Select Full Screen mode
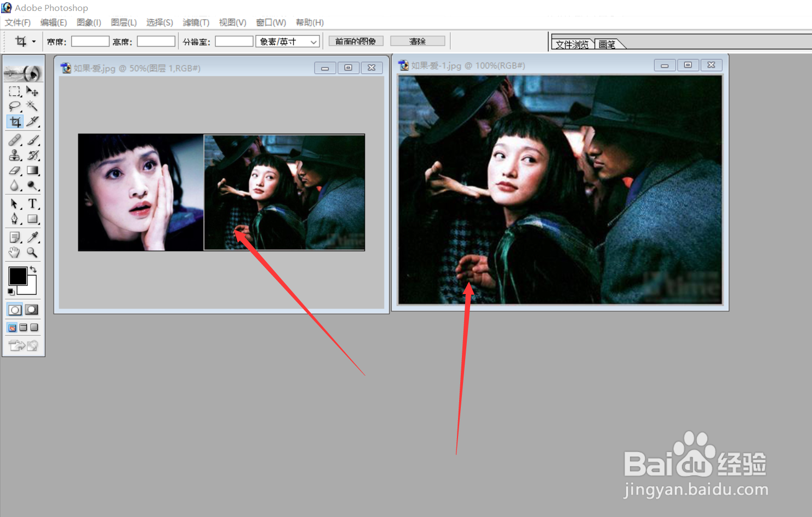 coord(34,328)
